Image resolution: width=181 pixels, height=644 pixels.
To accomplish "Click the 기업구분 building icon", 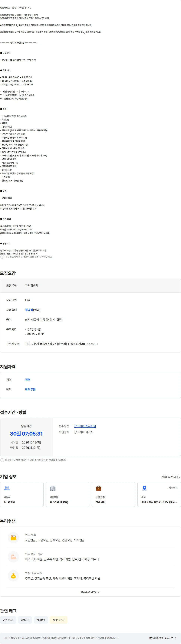I will (53, 488).
